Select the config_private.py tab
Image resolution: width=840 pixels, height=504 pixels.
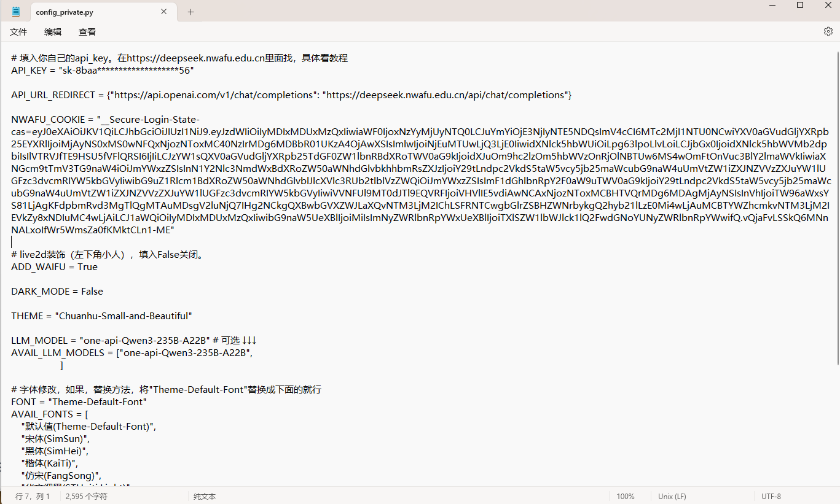tap(92, 12)
